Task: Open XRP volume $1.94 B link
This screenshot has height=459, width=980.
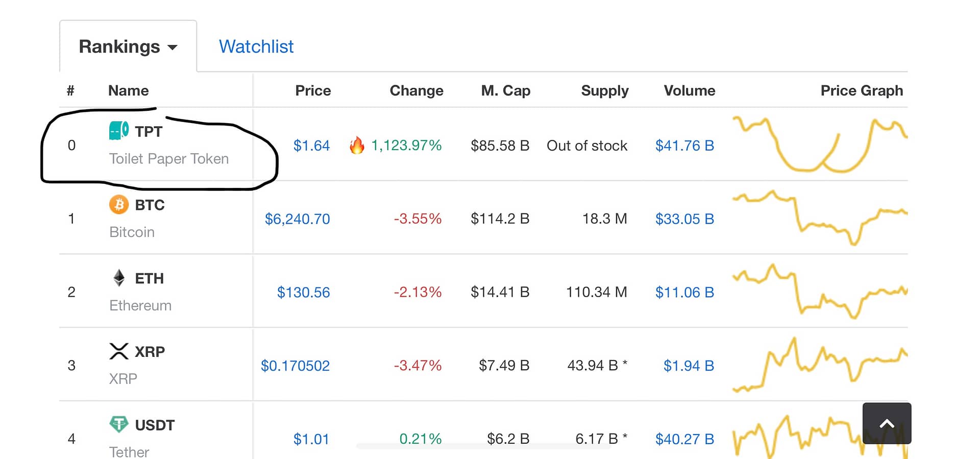Action: 689,366
